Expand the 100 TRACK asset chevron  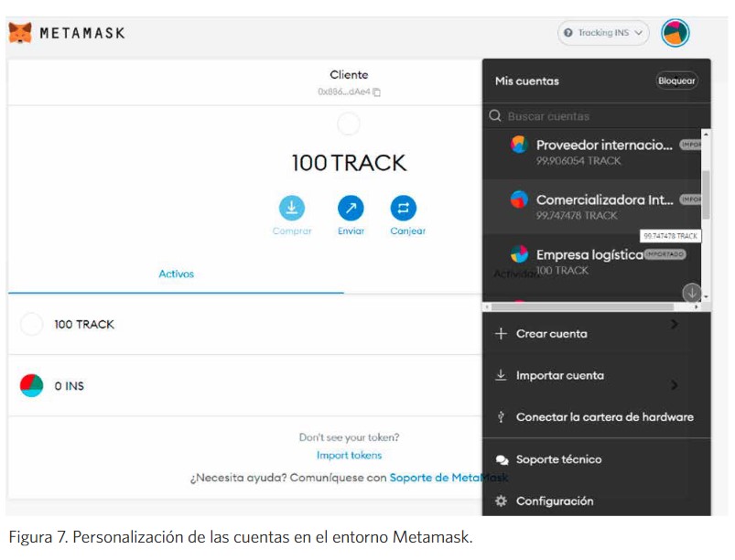coord(674,324)
